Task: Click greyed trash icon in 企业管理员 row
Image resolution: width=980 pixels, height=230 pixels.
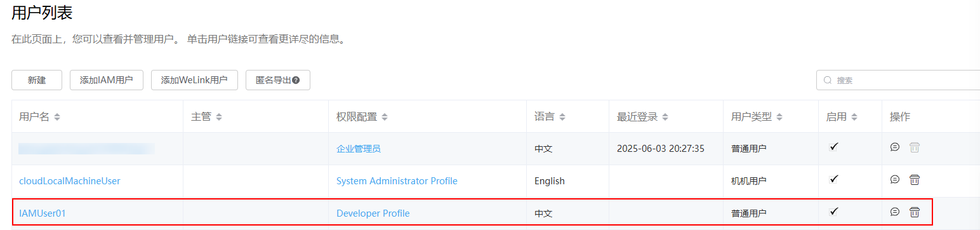Action: pyautogui.click(x=915, y=147)
